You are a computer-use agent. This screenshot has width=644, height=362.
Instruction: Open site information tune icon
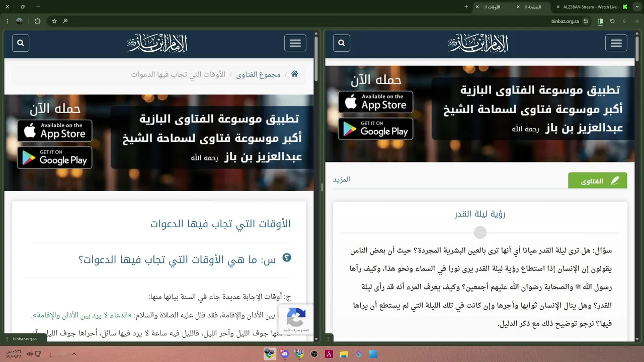pyautogui.click(x=586, y=21)
